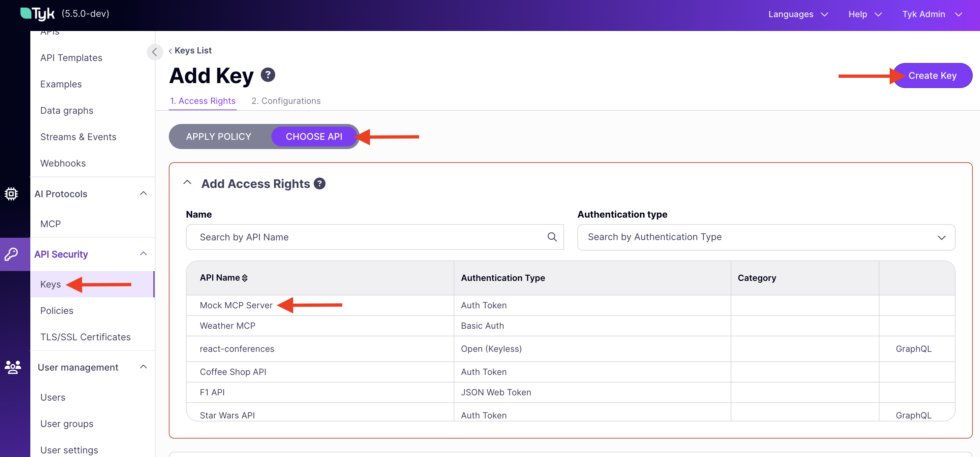This screenshot has width=980, height=457.
Task: Click GraphQL category in react-conferences row
Action: (x=913, y=349)
